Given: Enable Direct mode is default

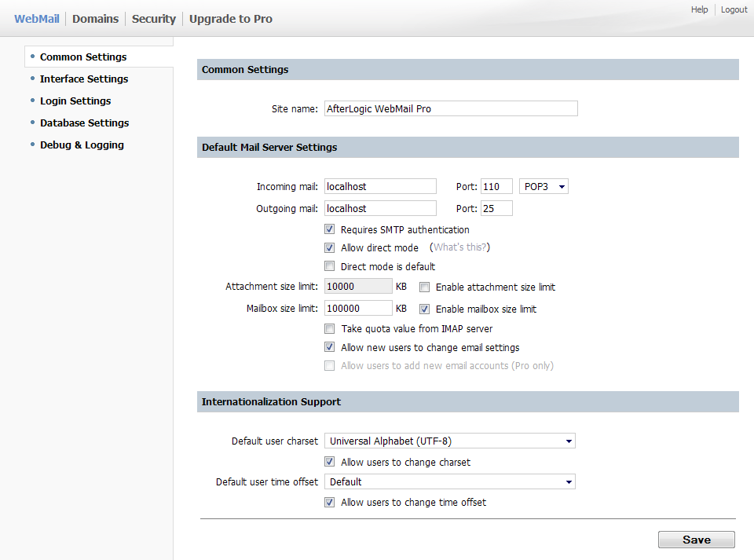Looking at the screenshot, I should [x=330, y=267].
